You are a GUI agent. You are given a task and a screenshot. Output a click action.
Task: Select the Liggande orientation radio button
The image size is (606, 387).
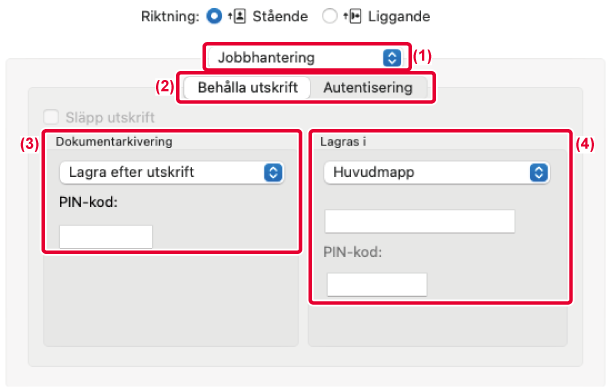pyautogui.click(x=330, y=16)
